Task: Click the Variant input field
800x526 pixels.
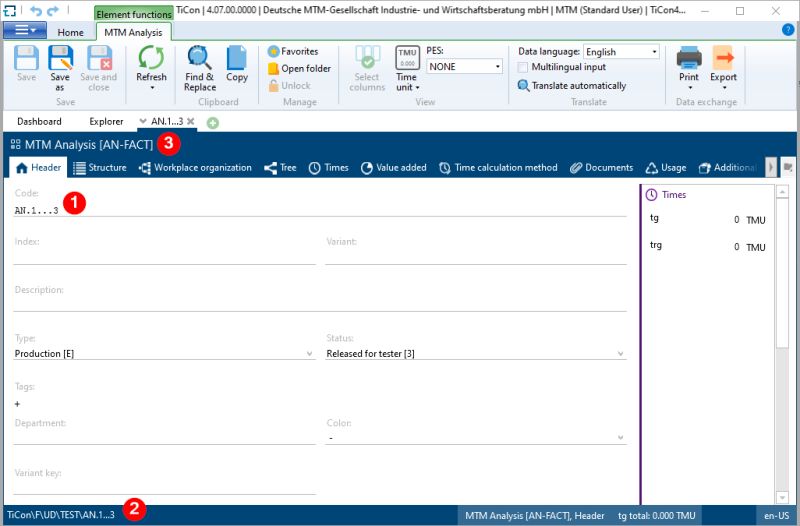Action: 476,257
